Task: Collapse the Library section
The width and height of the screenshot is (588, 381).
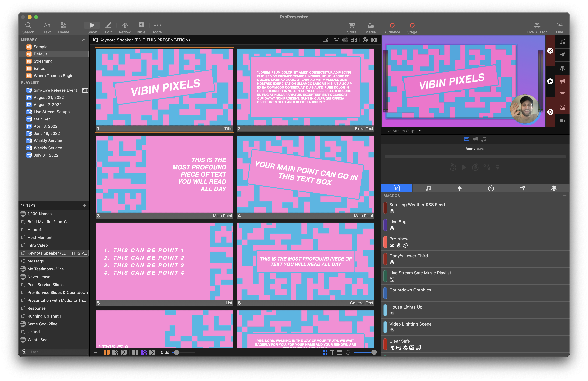Action: pyautogui.click(x=84, y=40)
